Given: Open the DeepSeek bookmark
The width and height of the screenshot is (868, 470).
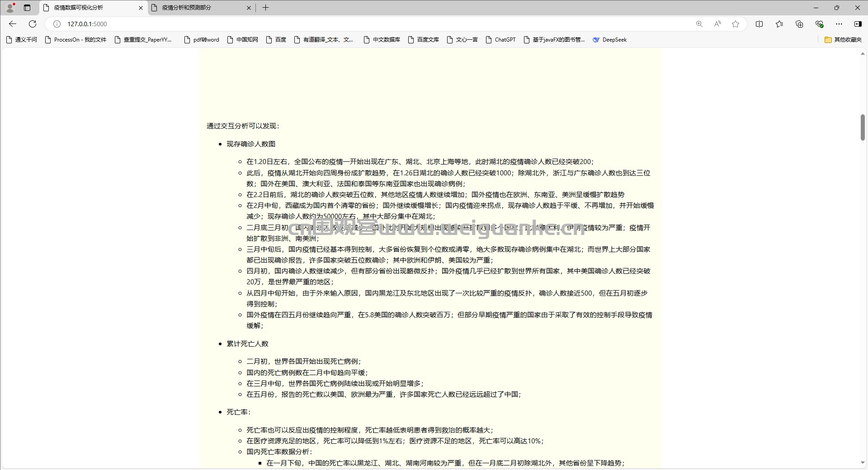Looking at the screenshot, I should point(609,40).
